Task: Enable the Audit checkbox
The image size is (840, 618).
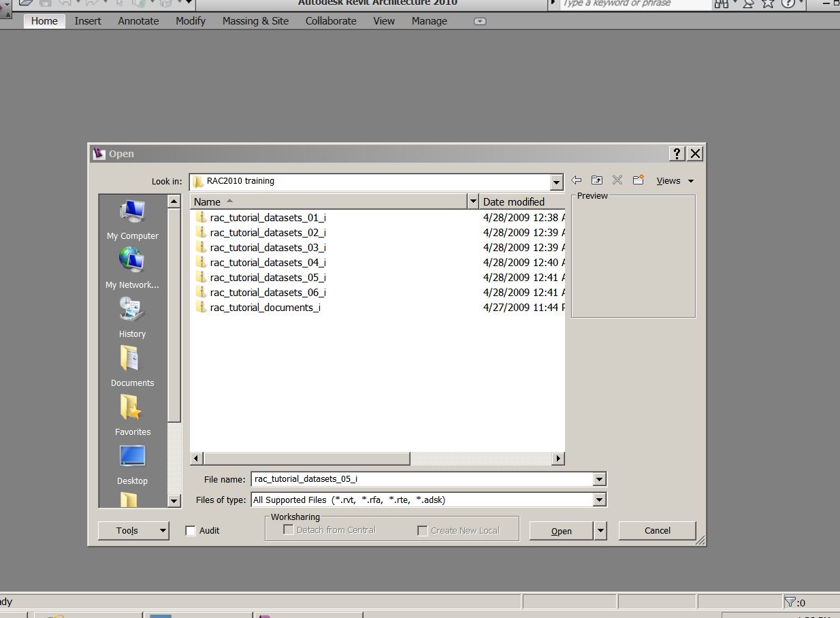Action: click(x=191, y=531)
